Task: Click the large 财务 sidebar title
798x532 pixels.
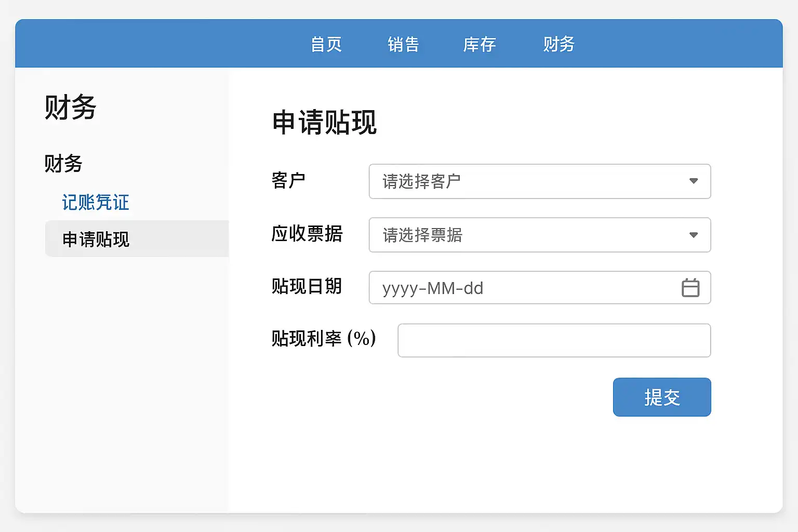Action: pos(71,108)
